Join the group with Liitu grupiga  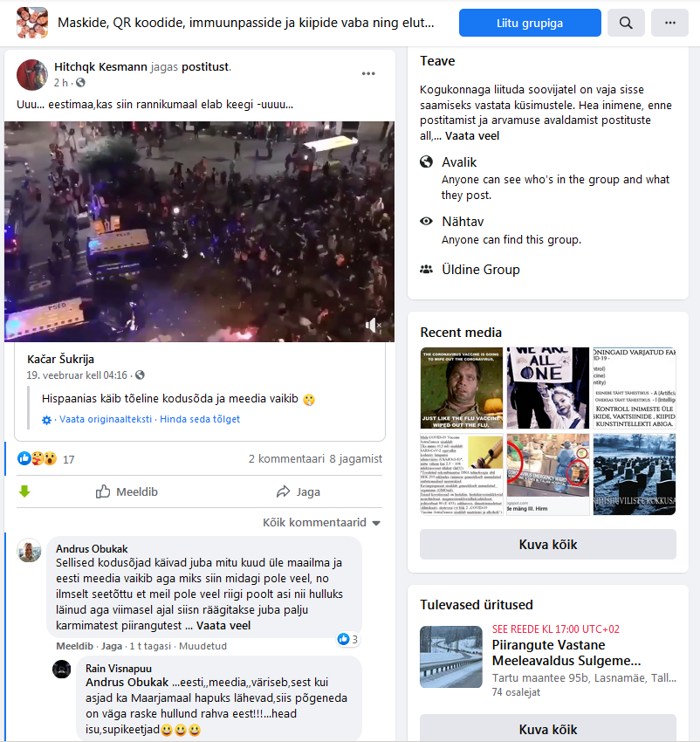coord(530,23)
